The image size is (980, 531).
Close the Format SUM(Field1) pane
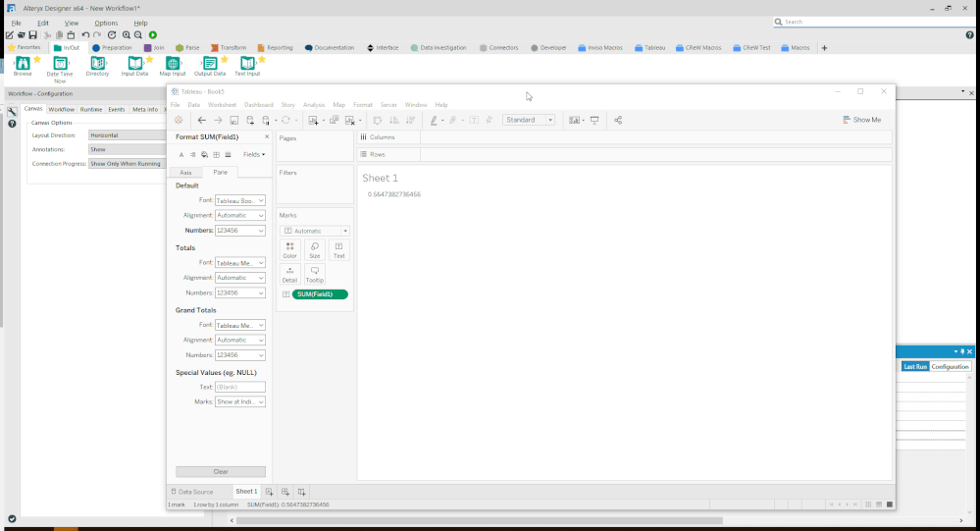[267, 137]
